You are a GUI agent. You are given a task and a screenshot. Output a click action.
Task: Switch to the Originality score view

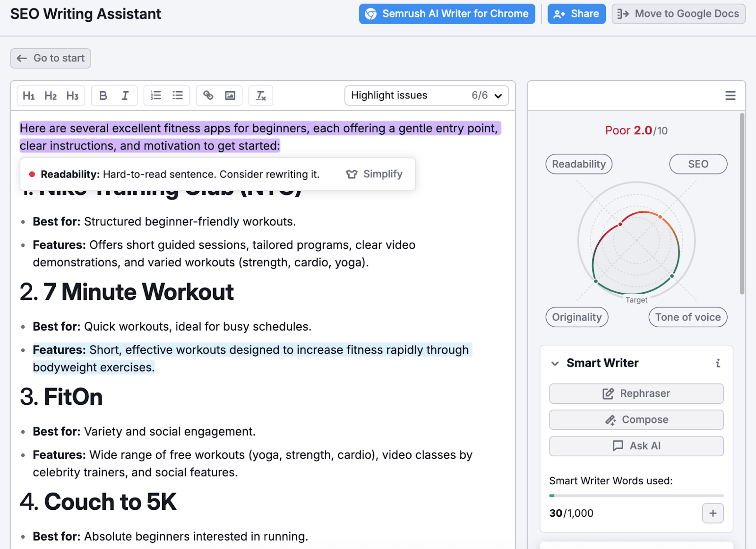tap(576, 317)
